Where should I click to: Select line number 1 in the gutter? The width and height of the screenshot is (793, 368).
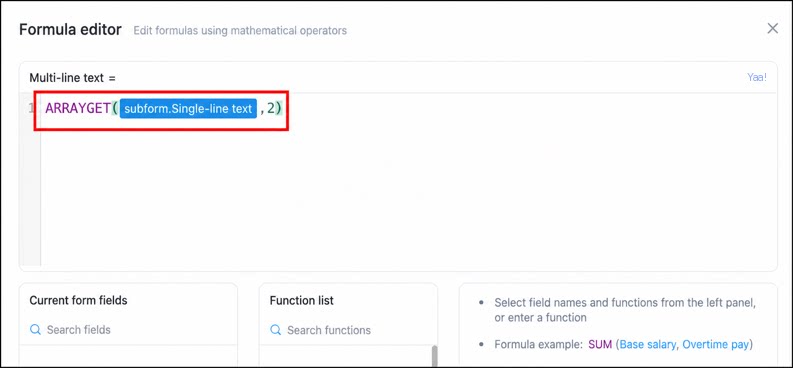(31, 108)
